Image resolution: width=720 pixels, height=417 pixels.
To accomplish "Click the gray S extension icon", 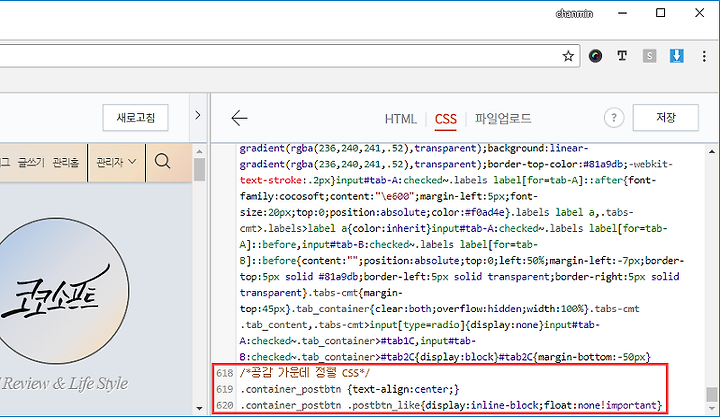I will coord(649,56).
